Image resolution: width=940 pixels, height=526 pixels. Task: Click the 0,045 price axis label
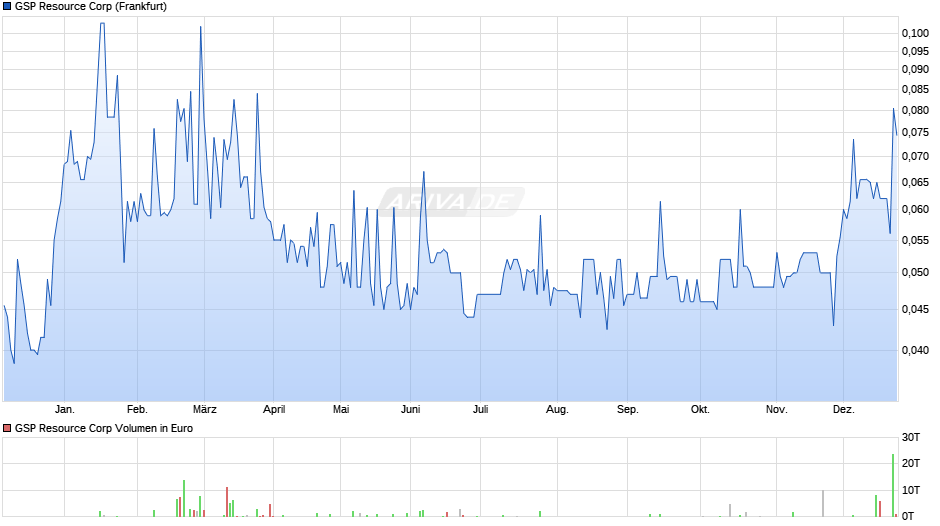[915, 309]
